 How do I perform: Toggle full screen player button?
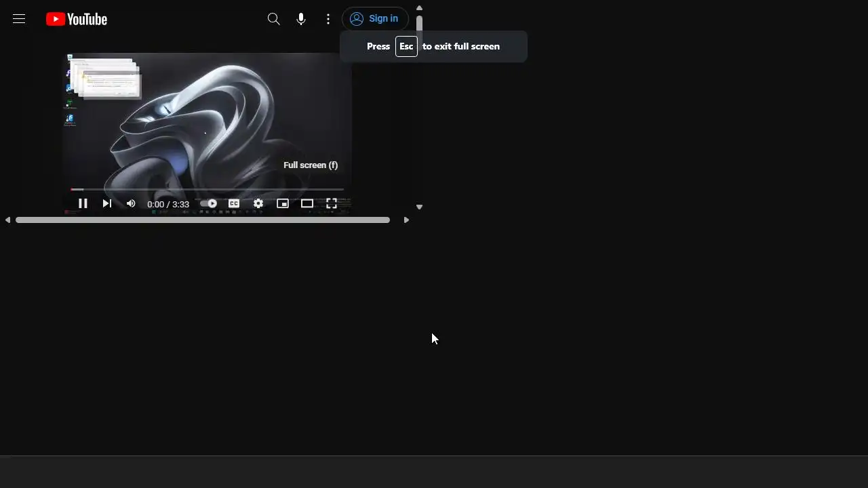332,203
